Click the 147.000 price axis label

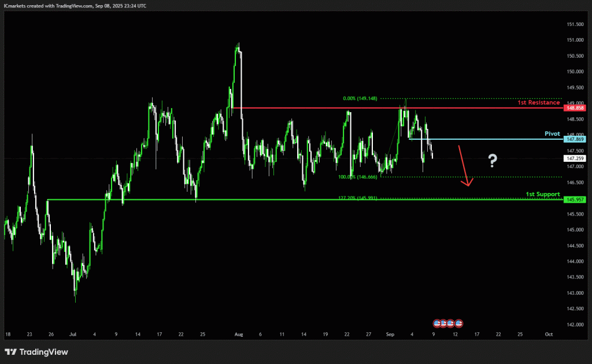[x=575, y=166]
